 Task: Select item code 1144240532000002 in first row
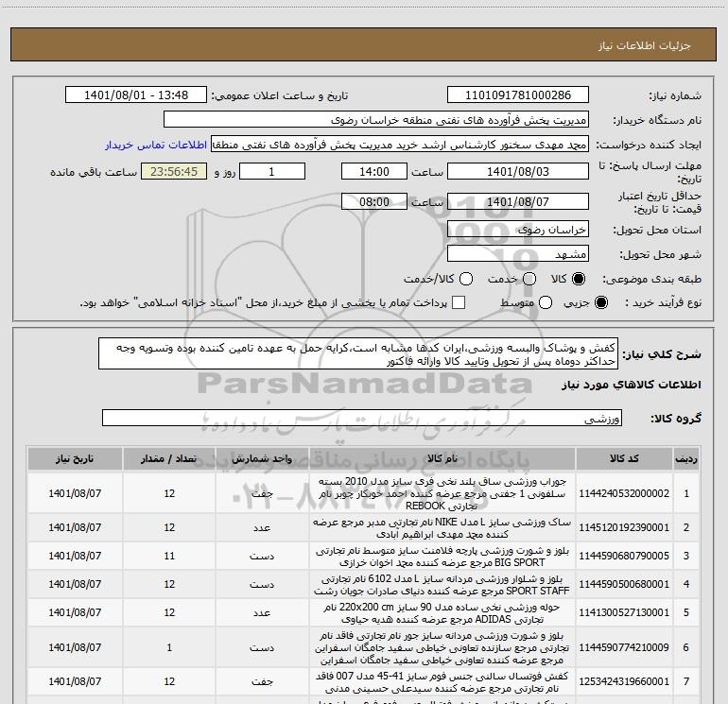pos(633,493)
